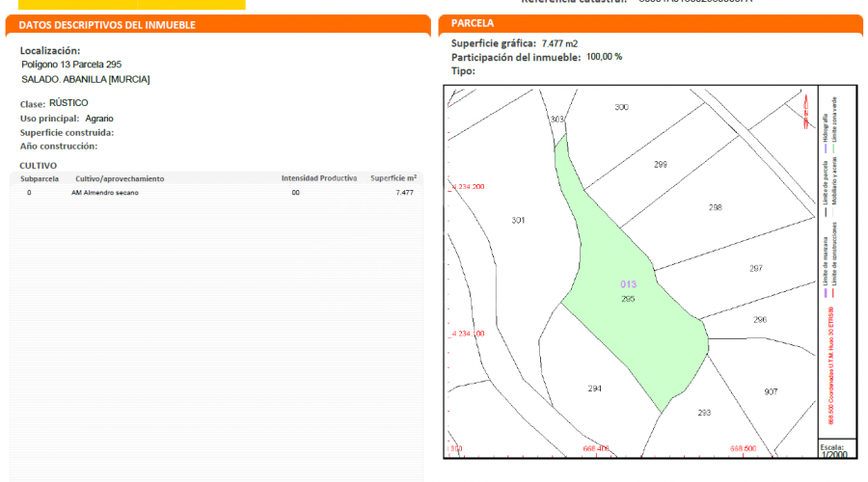
Task: Select parcel 297 on the map
Action: coord(756,268)
